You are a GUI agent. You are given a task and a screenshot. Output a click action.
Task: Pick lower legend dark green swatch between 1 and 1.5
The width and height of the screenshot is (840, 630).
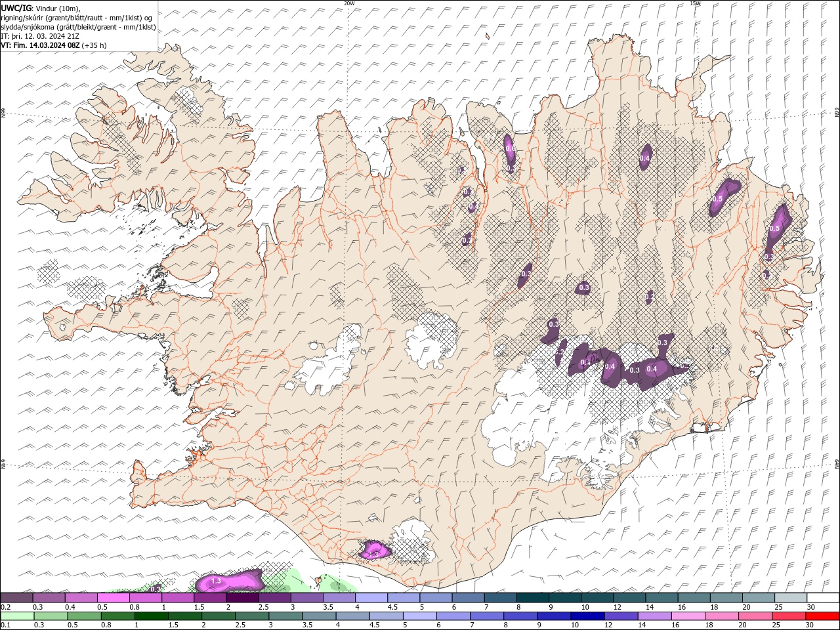[x=151, y=616]
